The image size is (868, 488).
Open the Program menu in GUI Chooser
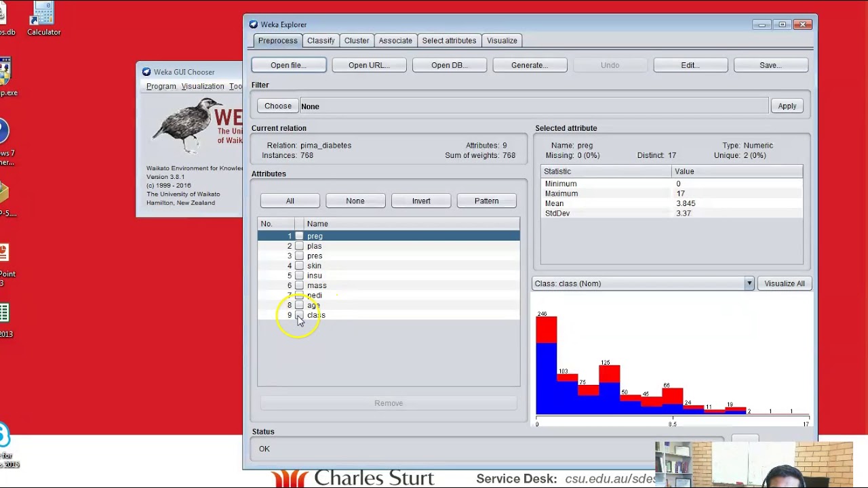pos(161,86)
